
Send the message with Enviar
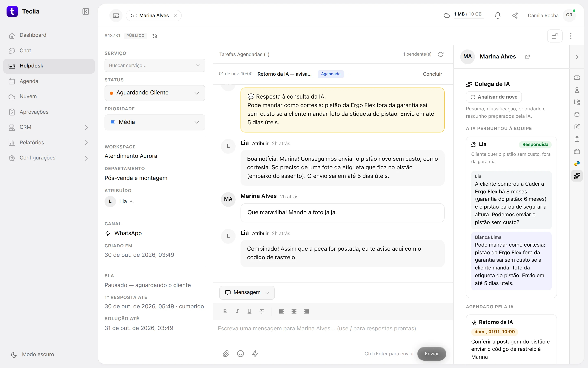coord(432,354)
